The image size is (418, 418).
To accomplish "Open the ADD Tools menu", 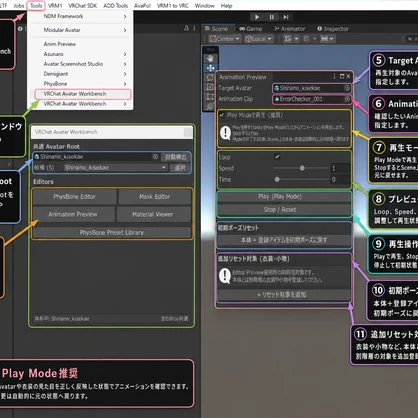I will (x=116, y=6).
